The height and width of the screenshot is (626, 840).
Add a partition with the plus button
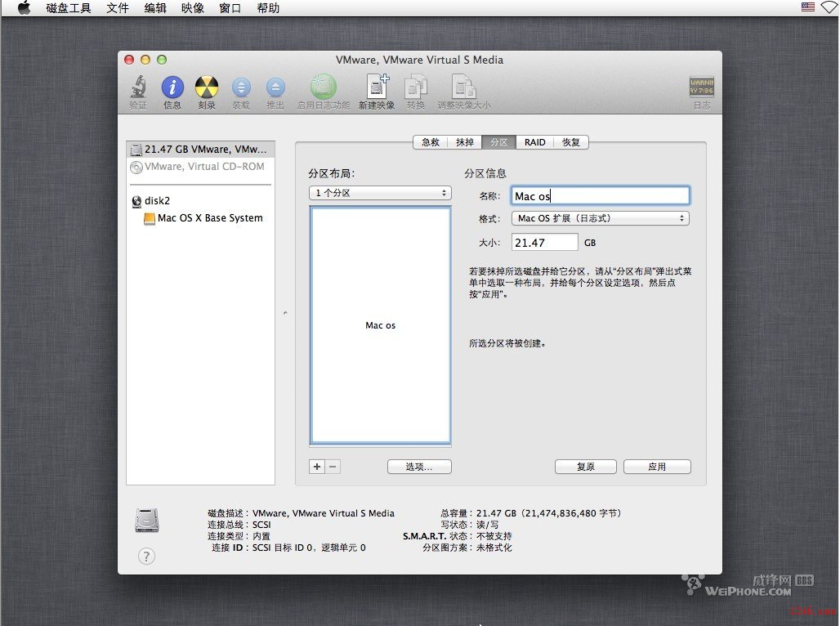[x=317, y=467]
